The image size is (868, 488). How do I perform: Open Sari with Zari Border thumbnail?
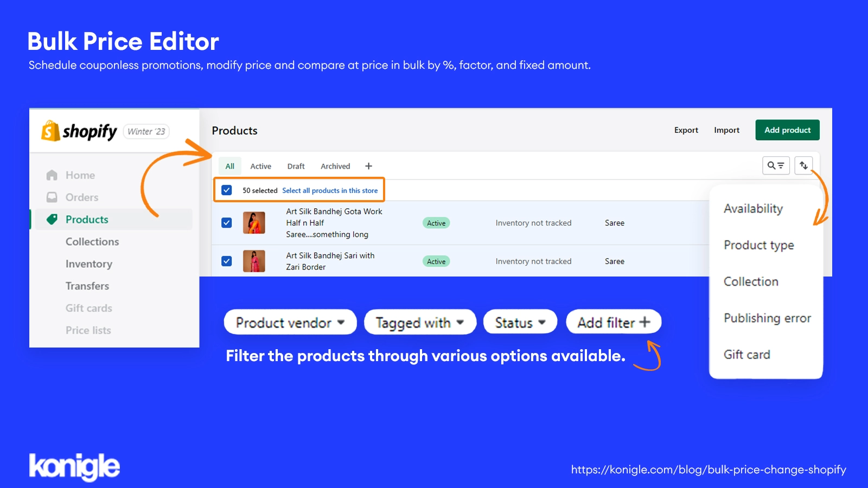click(x=254, y=261)
